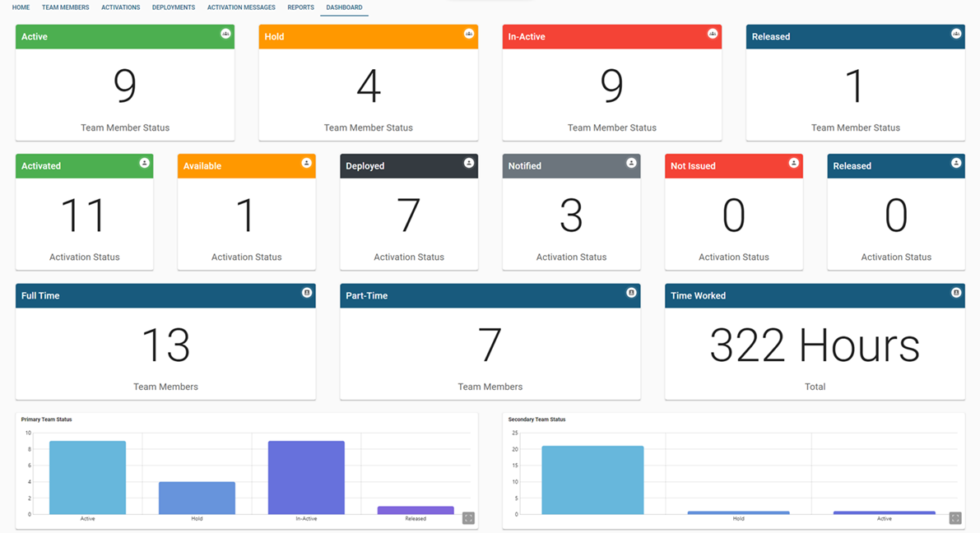Click the group icon on Active card
Screen dimensions: 980x533
click(225, 34)
